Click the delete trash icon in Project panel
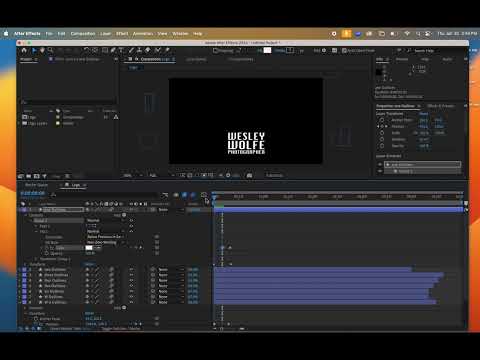Viewport: 480px width, 360px height. click(x=67, y=176)
